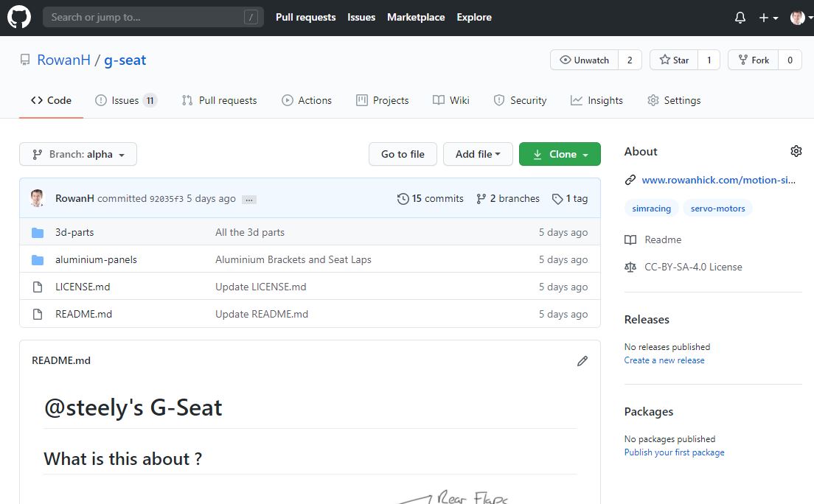The width and height of the screenshot is (814, 504).
Task: Click the Go to file button
Action: [x=403, y=154]
